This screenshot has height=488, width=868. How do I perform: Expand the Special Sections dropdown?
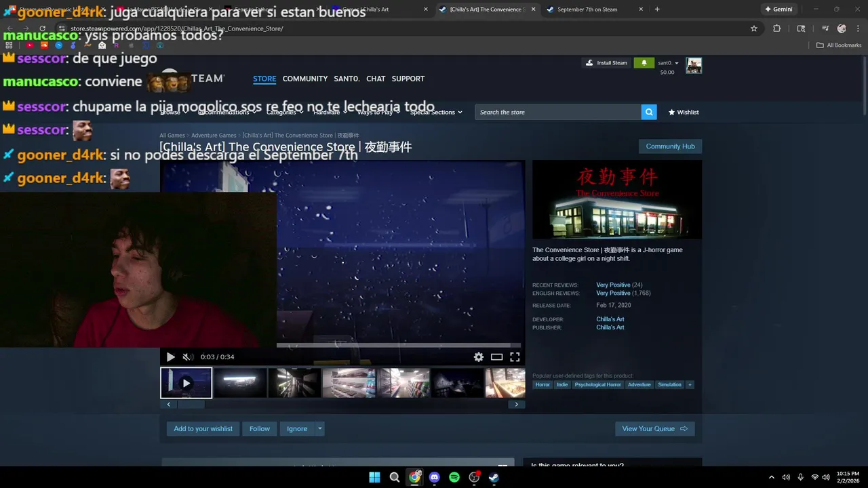(x=436, y=113)
